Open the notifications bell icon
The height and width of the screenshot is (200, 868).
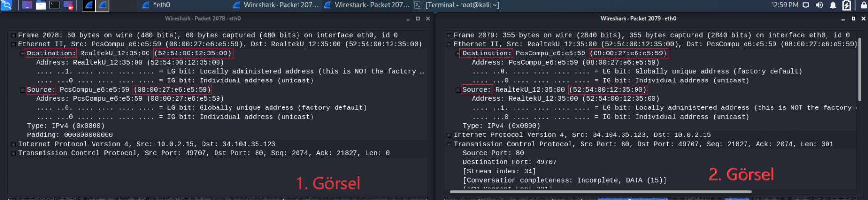833,5
